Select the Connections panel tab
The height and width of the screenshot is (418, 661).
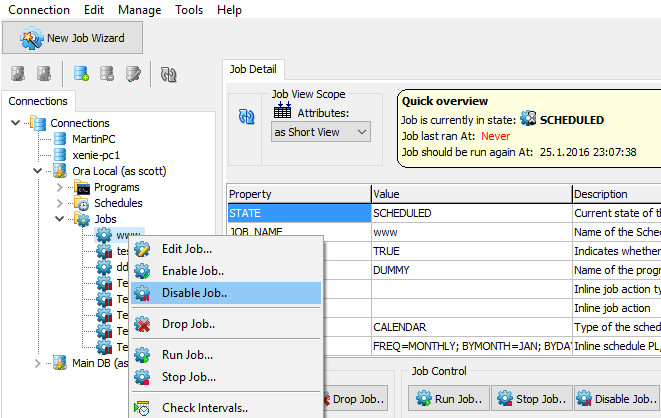click(38, 101)
